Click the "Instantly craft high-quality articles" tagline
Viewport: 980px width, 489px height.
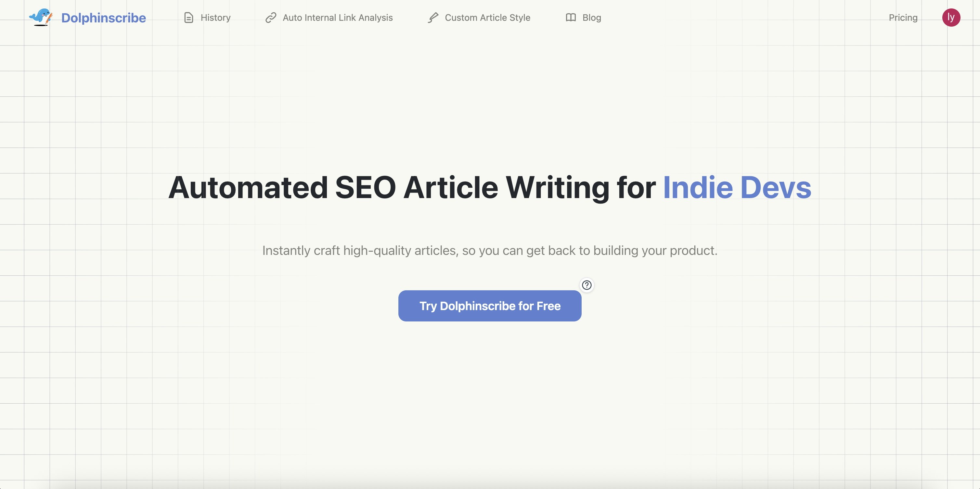pos(360,251)
